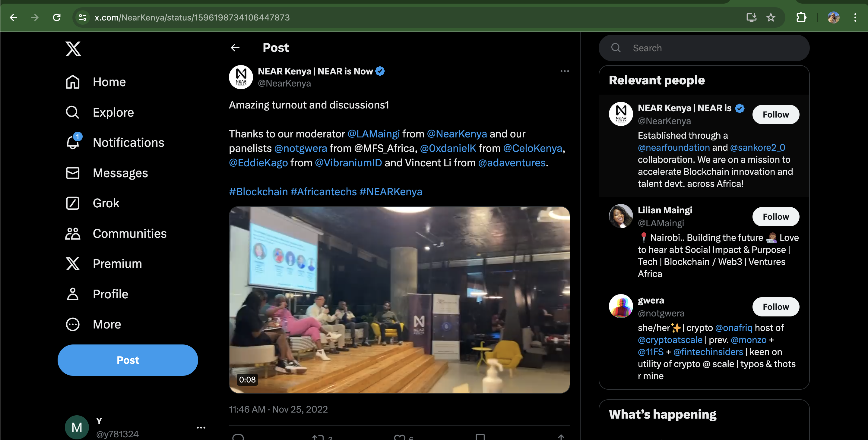Open the @EddieKago mention

pyautogui.click(x=258, y=163)
